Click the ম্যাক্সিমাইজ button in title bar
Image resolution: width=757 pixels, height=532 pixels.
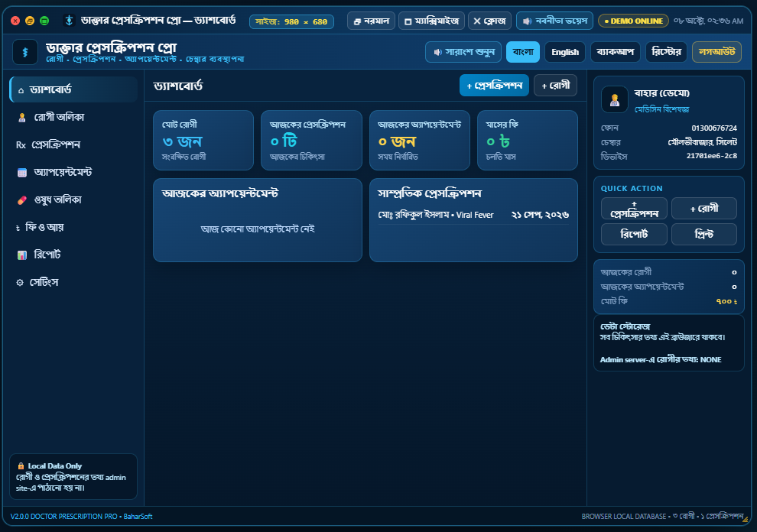(431, 21)
